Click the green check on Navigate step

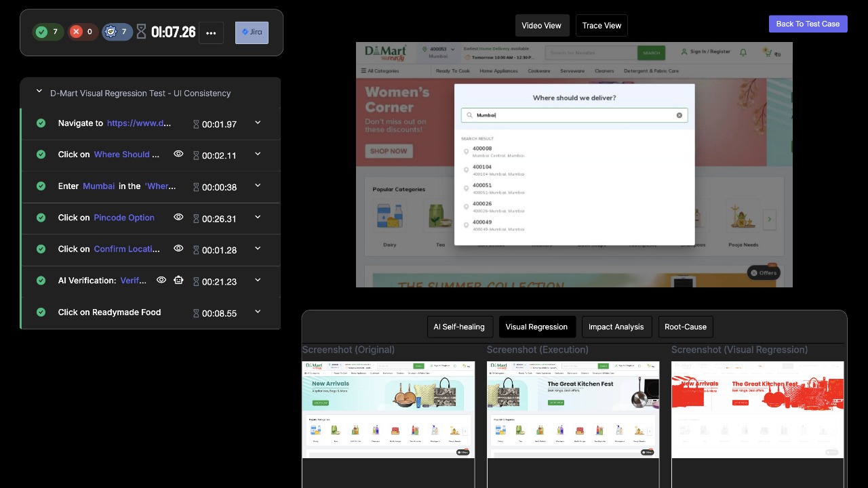click(x=41, y=123)
